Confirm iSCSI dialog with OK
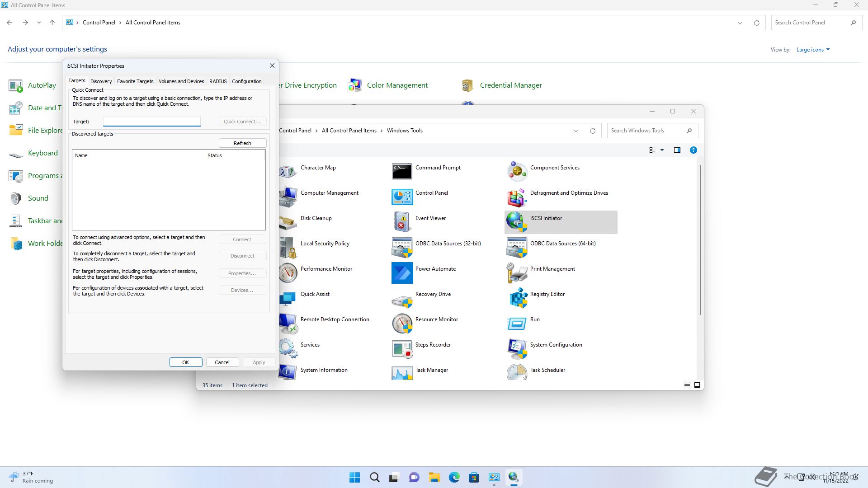 [185, 362]
